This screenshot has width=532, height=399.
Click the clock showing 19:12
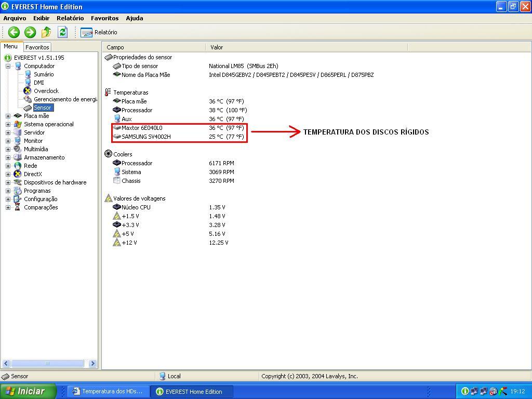(517, 392)
